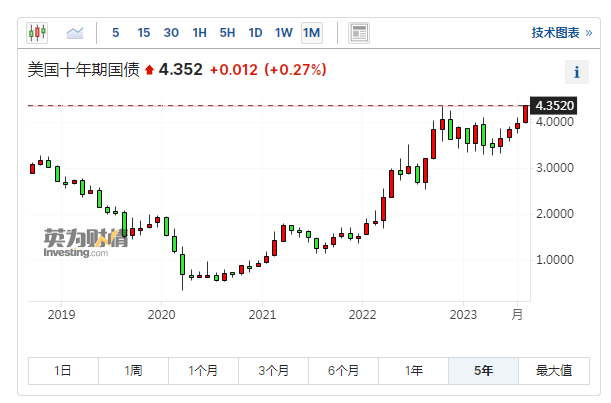Choose the 1H chart interval
Screen dimensions: 611x403
click(x=199, y=33)
